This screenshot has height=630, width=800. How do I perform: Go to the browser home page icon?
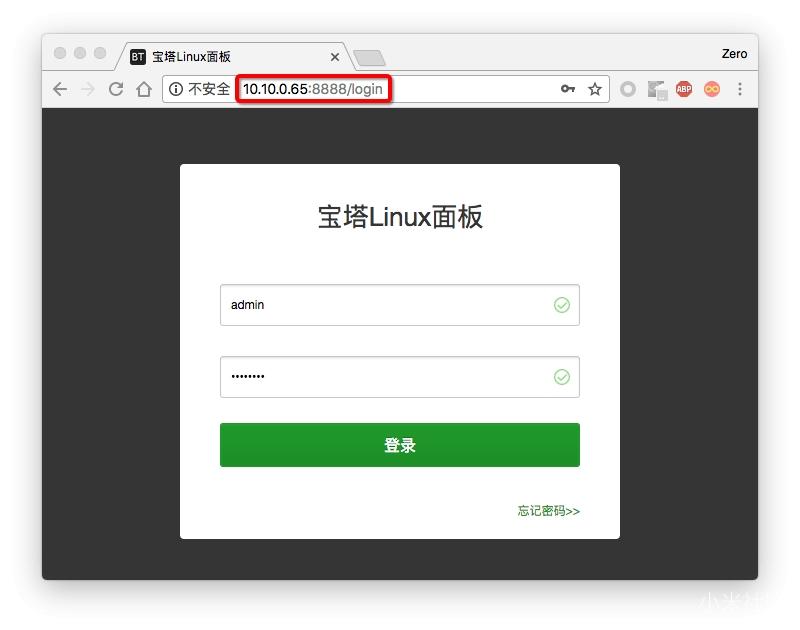[x=143, y=89]
